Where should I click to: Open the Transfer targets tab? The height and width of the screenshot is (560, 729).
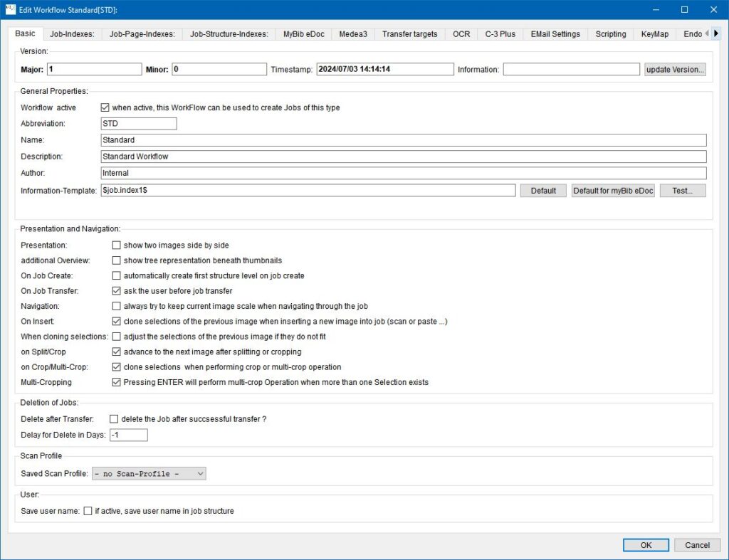(x=410, y=34)
